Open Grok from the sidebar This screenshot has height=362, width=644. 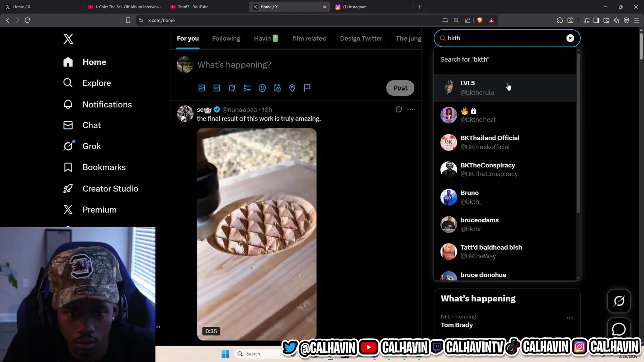[x=82, y=146]
